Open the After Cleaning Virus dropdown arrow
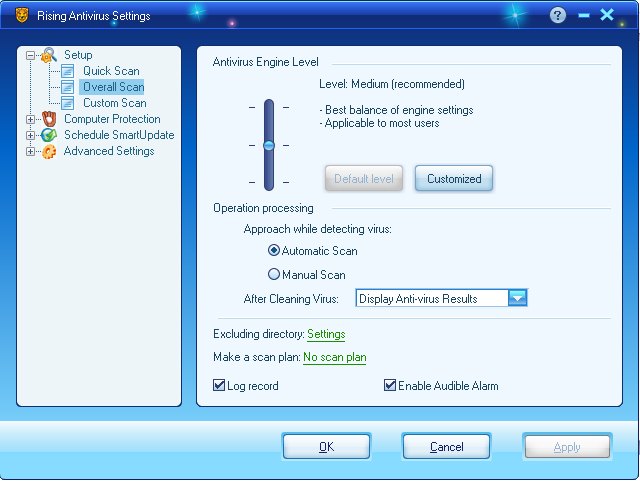 518,298
